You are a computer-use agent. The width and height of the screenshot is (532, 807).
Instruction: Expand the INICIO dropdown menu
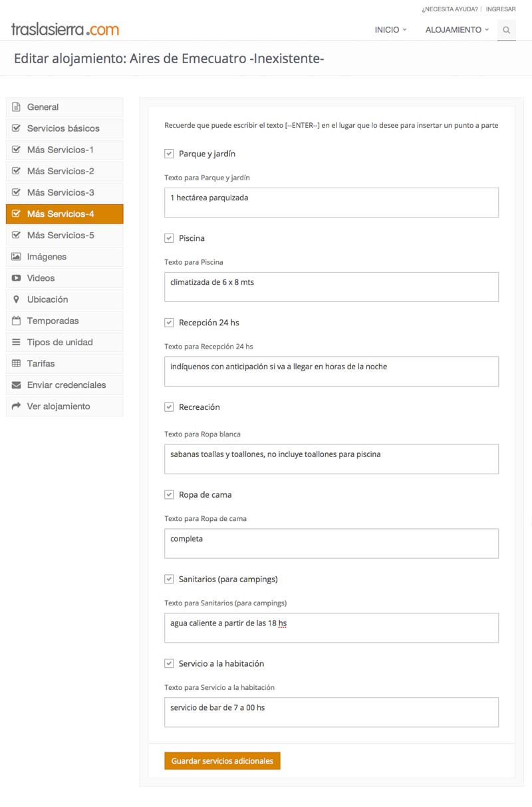coord(390,30)
